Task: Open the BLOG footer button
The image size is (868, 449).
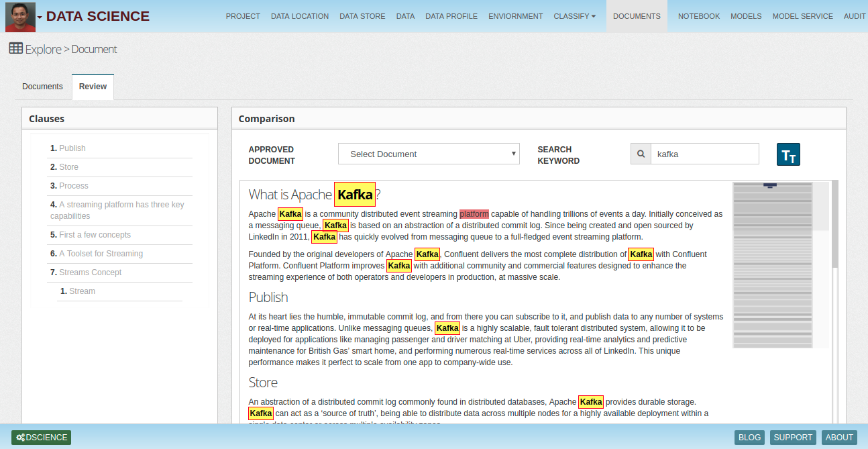Action: pos(749,438)
